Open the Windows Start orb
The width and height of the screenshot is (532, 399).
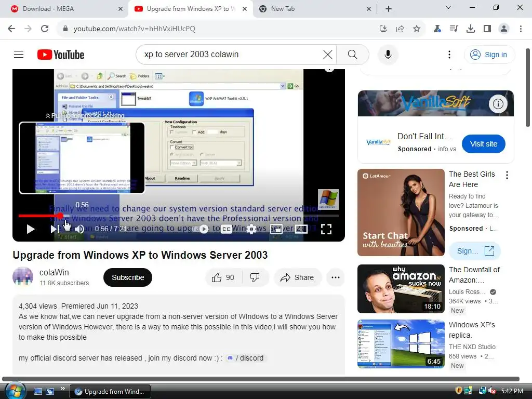coord(15,391)
